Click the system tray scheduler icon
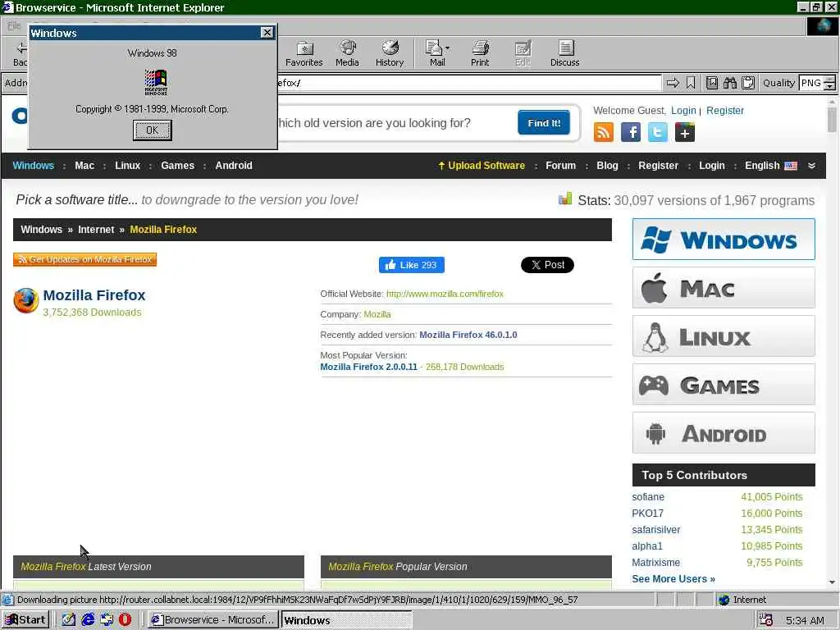This screenshot has height=630, width=840. pos(766,620)
